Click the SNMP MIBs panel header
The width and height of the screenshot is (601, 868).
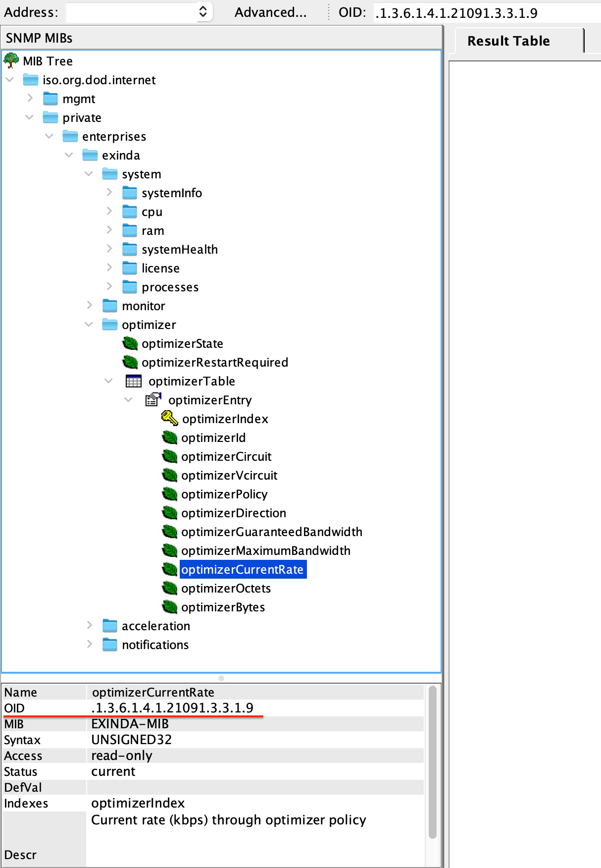point(221,38)
